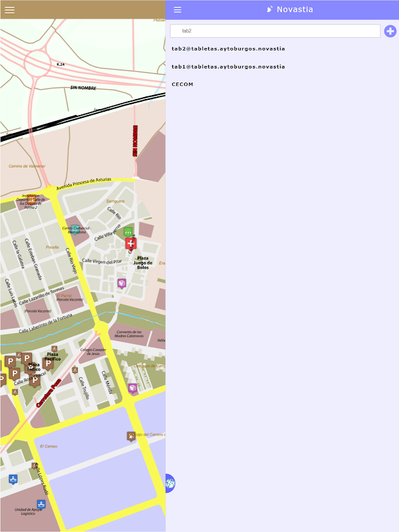Click the blue building marker left of Calle López Rodó

point(13,479)
